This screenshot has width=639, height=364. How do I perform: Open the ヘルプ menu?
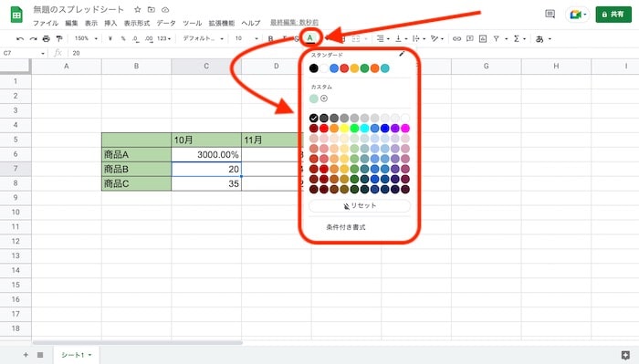(251, 23)
